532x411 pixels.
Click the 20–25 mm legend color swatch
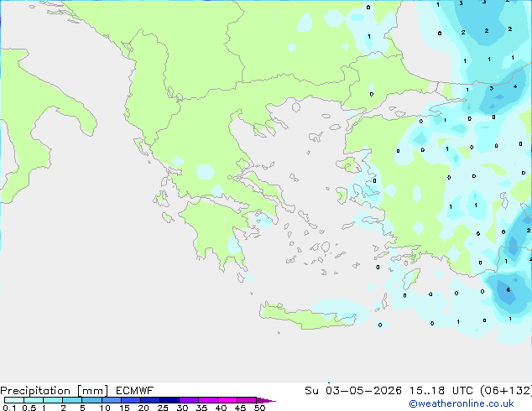click(x=150, y=400)
